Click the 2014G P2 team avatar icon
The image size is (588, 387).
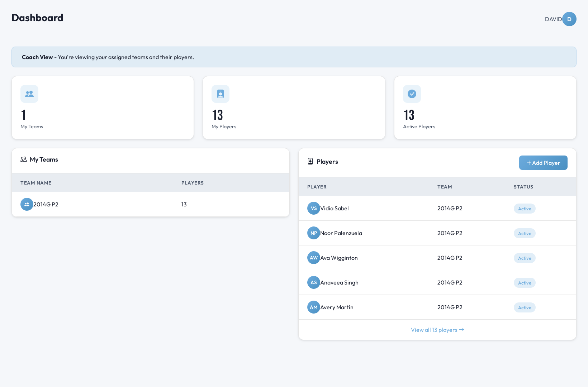pos(27,204)
